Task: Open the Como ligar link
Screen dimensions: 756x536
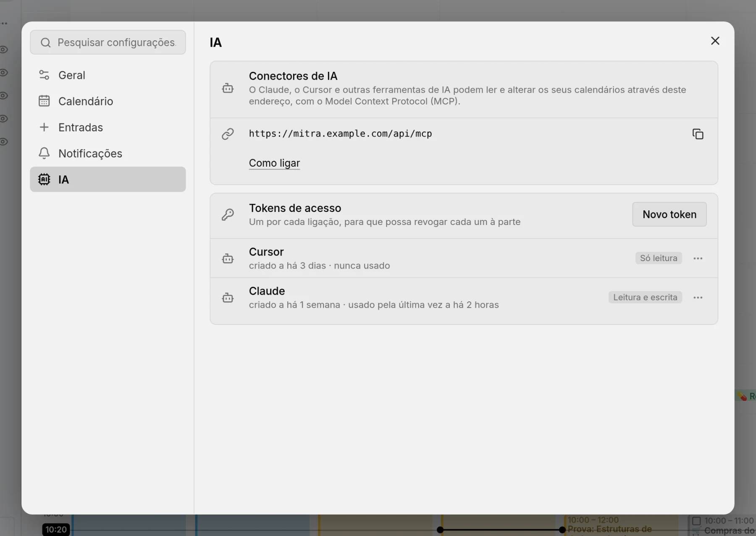Action: click(x=274, y=163)
